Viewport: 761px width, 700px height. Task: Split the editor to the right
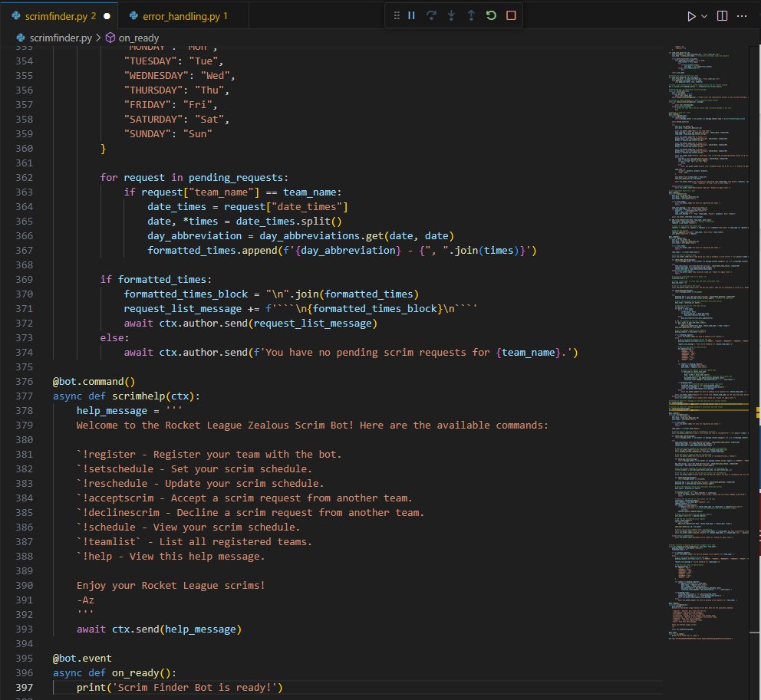coord(722,16)
